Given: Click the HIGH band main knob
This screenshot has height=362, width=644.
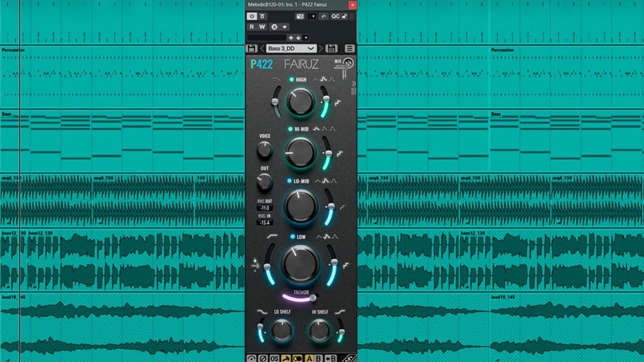Looking at the screenshot, I should [300, 102].
